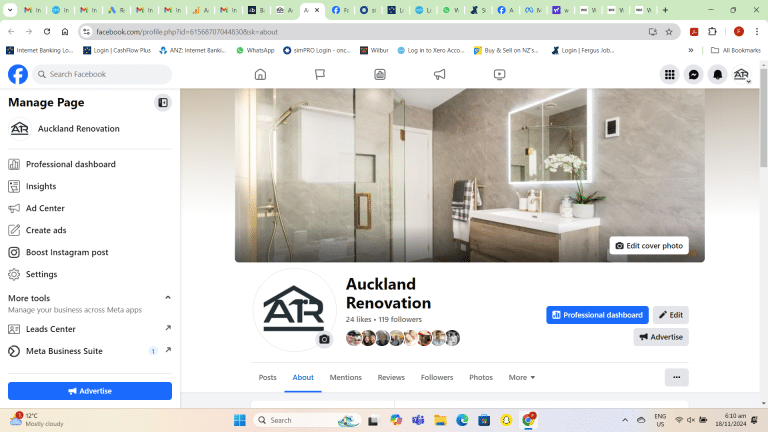Image resolution: width=768 pixels, height=432 pixels.
Task: Collapse the Manage Page sidebar panel
Action: coord(162,102)
